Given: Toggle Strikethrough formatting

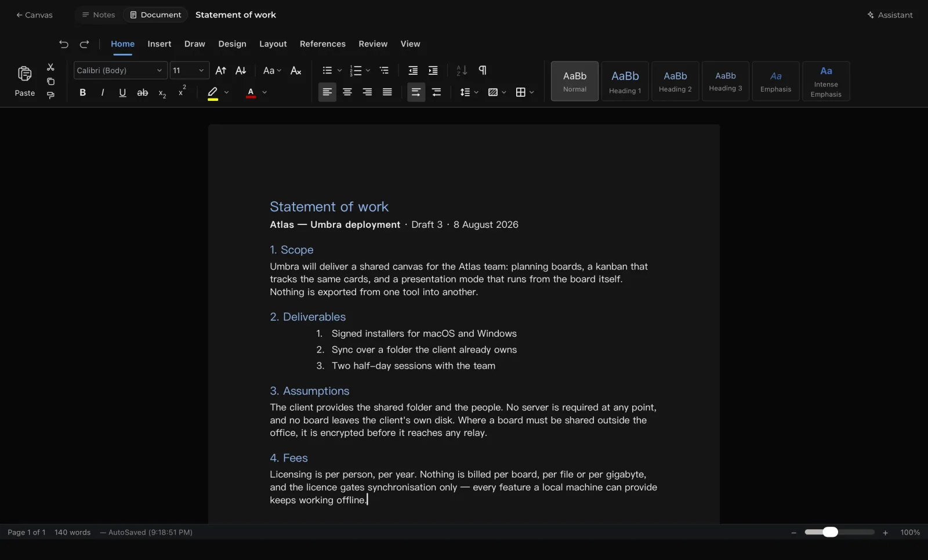Looking at the screenshot, I should tap(142, 92).
